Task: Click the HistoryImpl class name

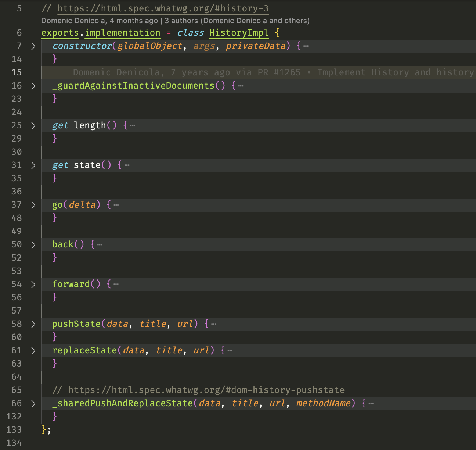Action: tap(239, 33)
